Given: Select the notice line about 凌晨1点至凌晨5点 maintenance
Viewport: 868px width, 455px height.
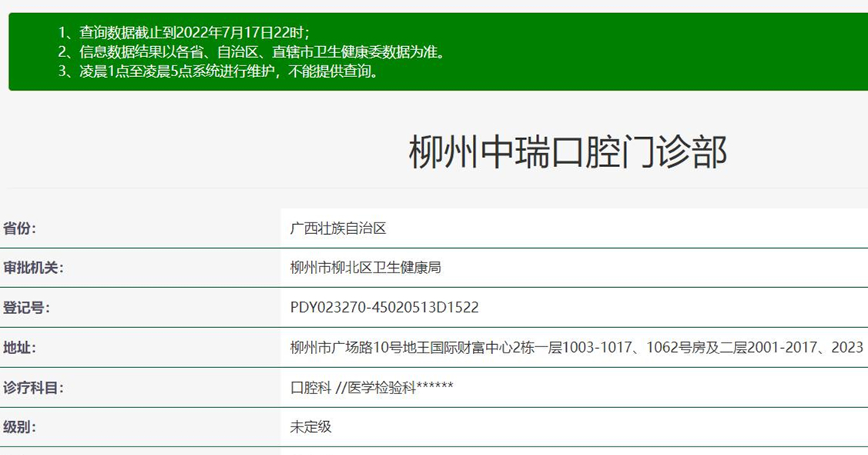Looking at the screenshot, I should pyautogui.click(x=220, y=72).
